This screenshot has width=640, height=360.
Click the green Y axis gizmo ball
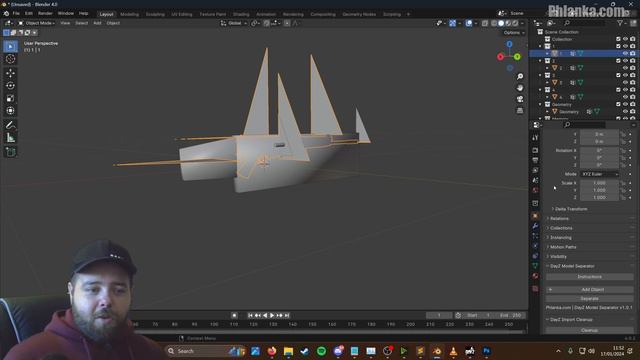pos(517,57)
